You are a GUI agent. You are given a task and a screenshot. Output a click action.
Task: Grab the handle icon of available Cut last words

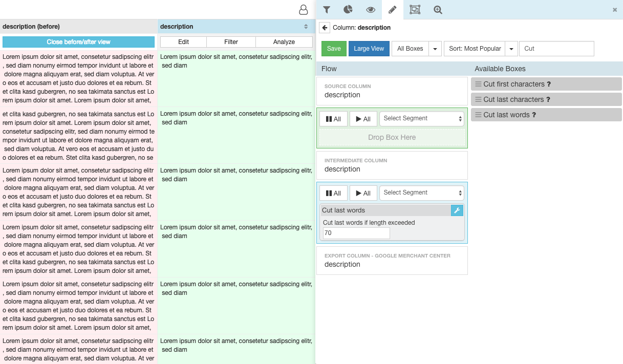coord(478,115)
